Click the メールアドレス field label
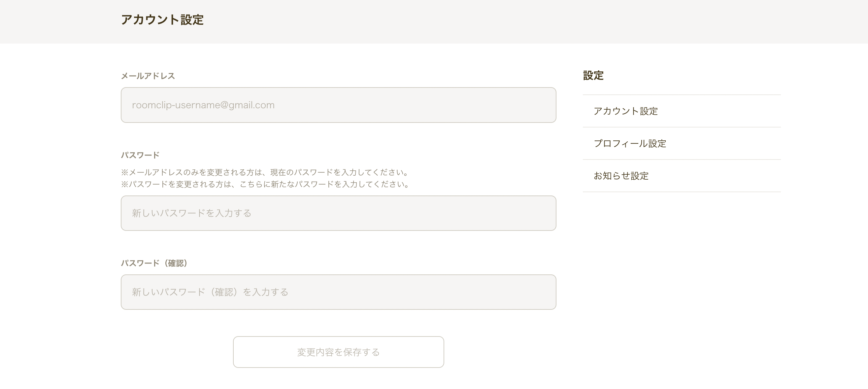868x389 pixels. 148,76
